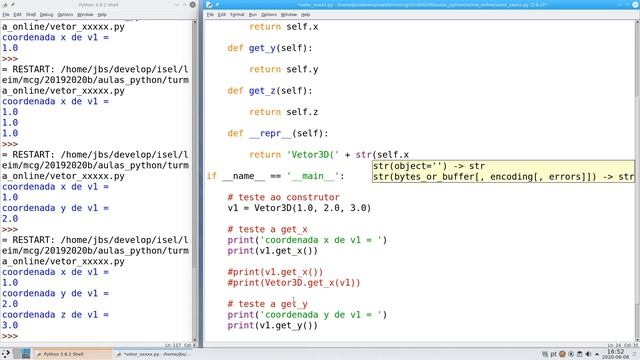Open Window menu in Python Shell window
Screen dimensions: 640x360
tap(85, 14)
